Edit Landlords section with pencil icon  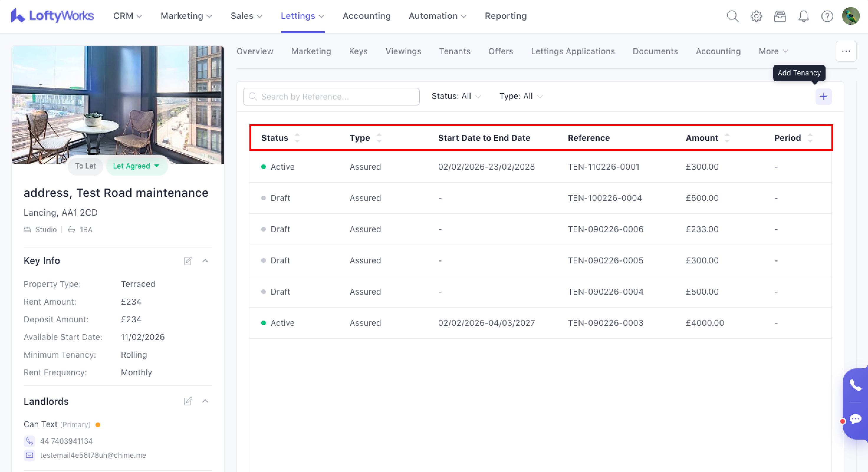(188, 401)
